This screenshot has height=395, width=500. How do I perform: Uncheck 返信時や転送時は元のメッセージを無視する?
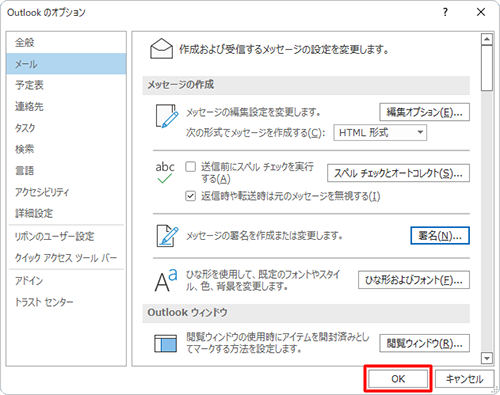click(190, 196)
